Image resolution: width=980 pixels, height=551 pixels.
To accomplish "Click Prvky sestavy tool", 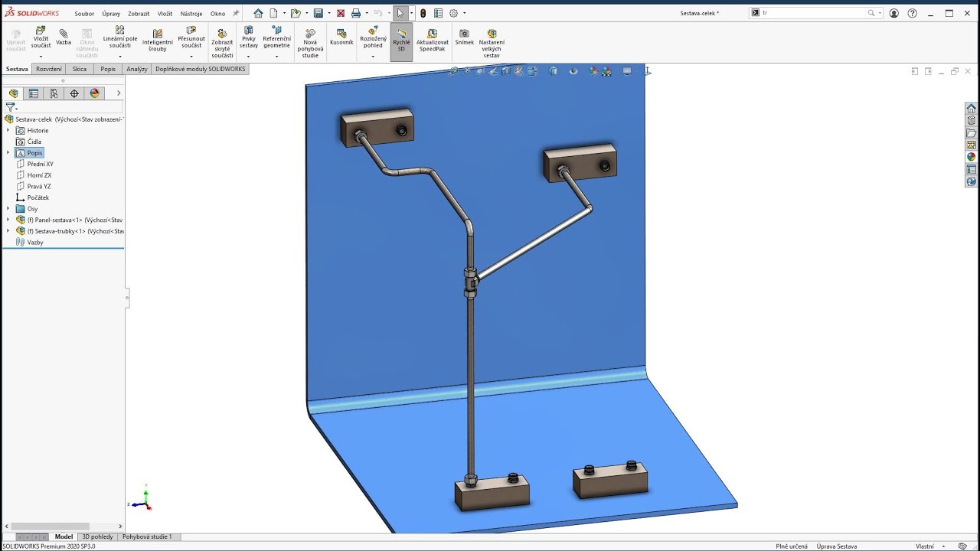I will pos(248,38).
